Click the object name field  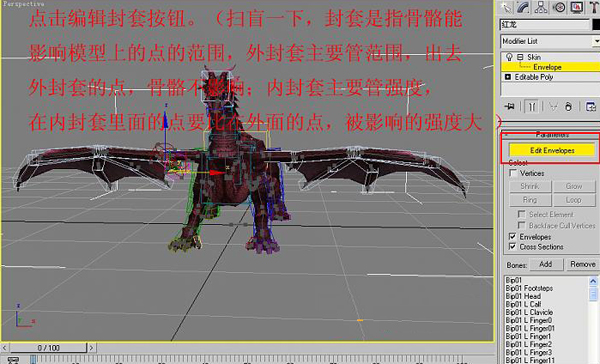tap(545, 24)
